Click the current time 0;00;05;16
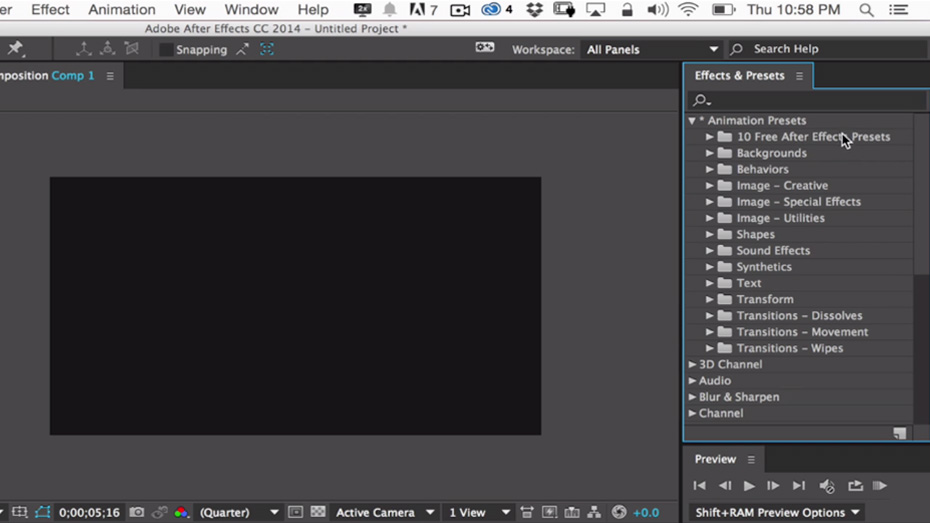This screenshot has width=930, height=523. pos(89,513)
